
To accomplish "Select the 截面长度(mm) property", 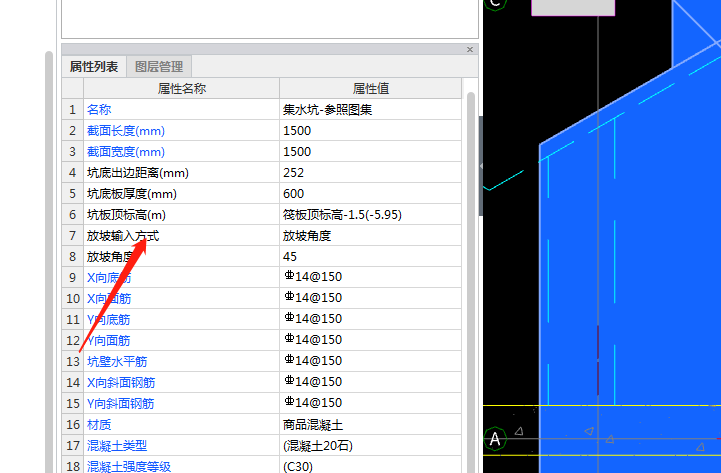I will (x=126, y=131).
